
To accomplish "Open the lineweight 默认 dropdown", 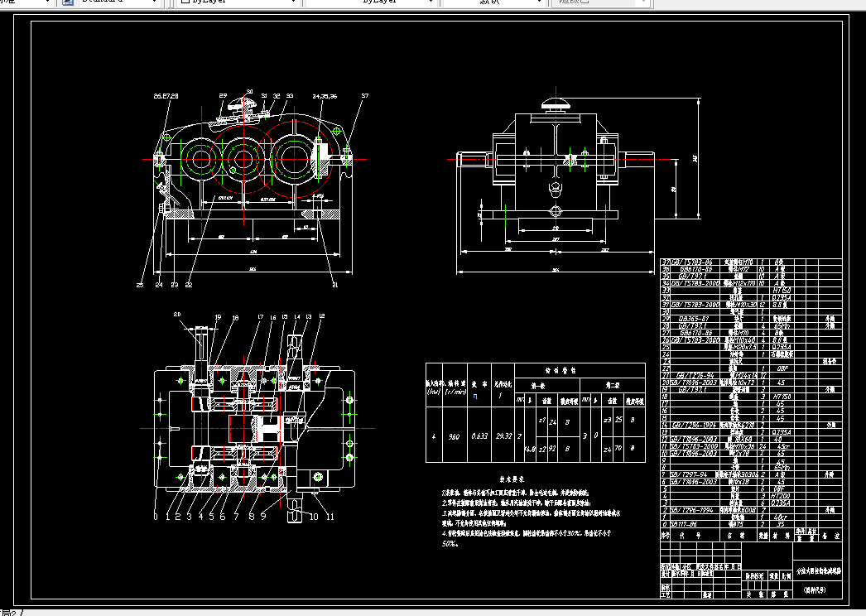I will click(493, 2).
